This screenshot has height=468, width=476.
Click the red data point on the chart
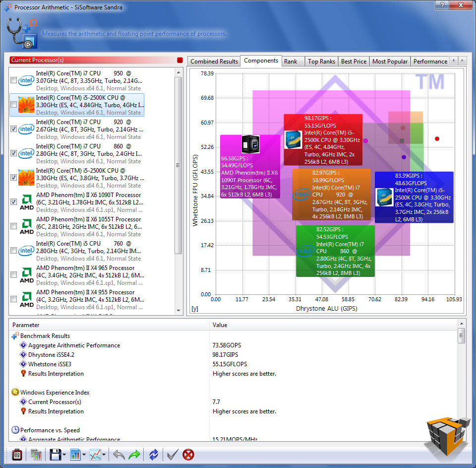coord(437,139)
